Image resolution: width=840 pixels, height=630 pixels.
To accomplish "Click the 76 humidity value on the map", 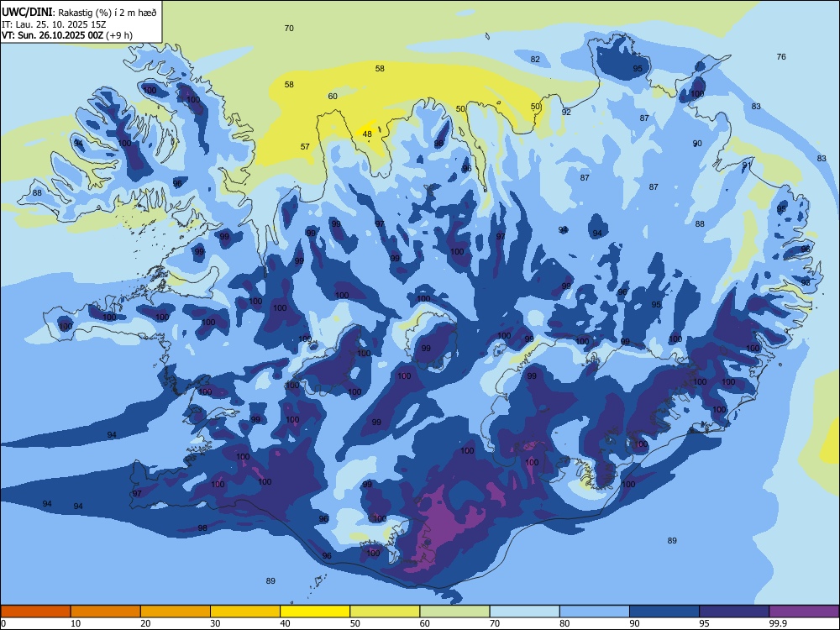I will click(x=781, y=56).
